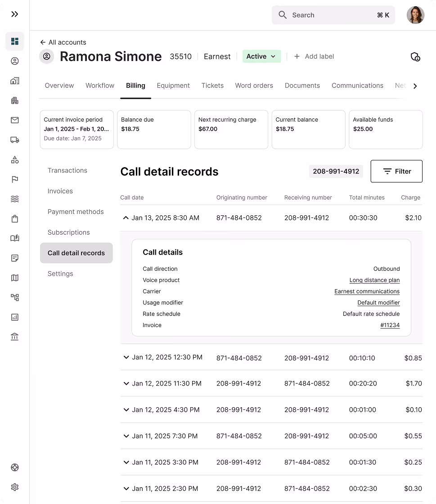Select the shopping bag icon
Screen dimensions: 436x504
click(x=15, y=218)
